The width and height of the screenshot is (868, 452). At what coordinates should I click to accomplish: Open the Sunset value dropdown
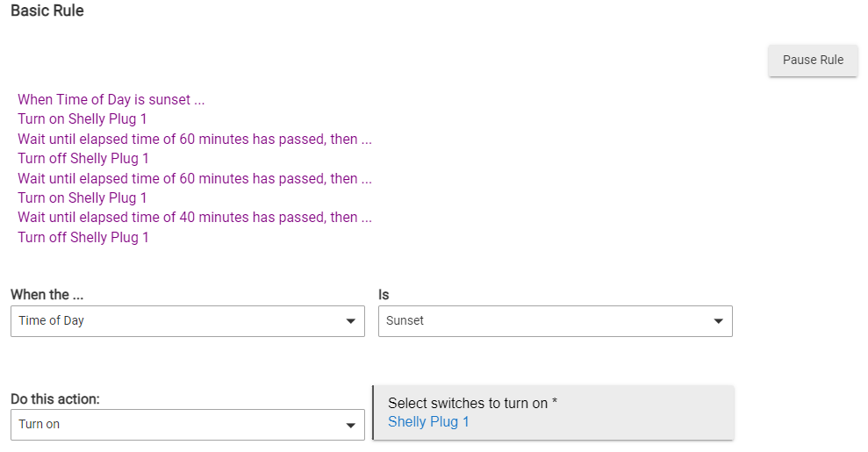tap(556, 321)
